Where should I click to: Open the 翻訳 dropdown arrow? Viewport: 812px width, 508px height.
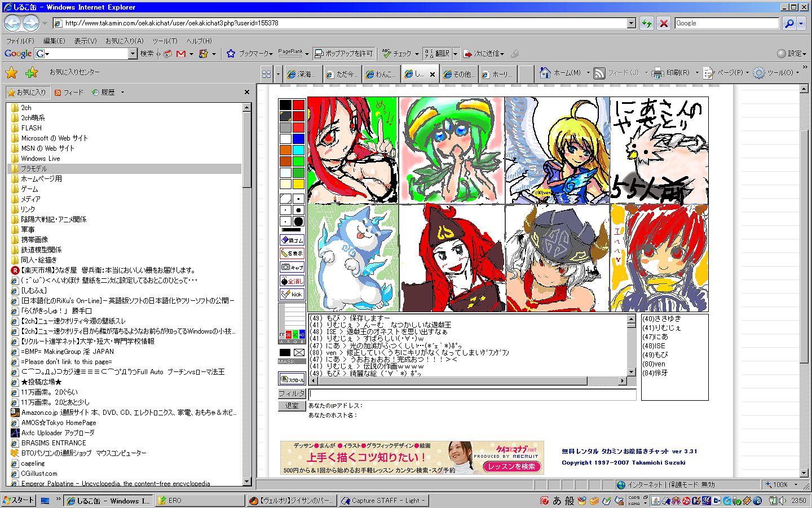point(455,54)
